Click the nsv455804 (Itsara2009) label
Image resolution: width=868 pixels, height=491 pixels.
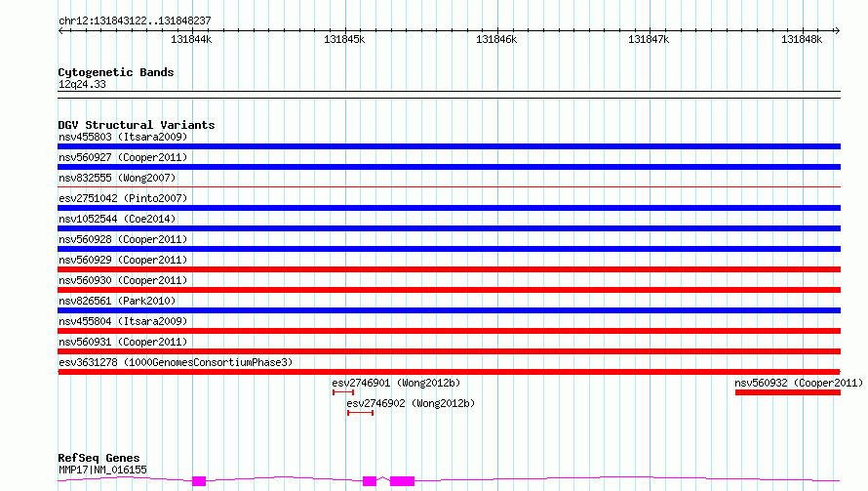[x=123, y=321]
